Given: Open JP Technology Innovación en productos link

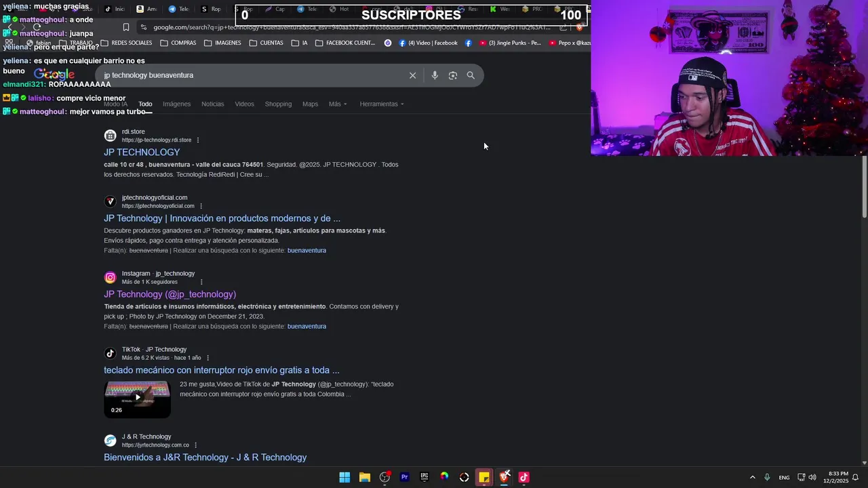Looking at the screenshot, I should (222, 218).
